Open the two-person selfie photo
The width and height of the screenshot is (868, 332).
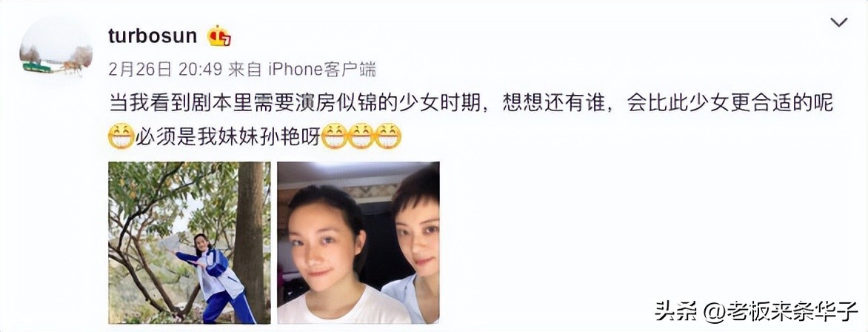click(358, 243)
